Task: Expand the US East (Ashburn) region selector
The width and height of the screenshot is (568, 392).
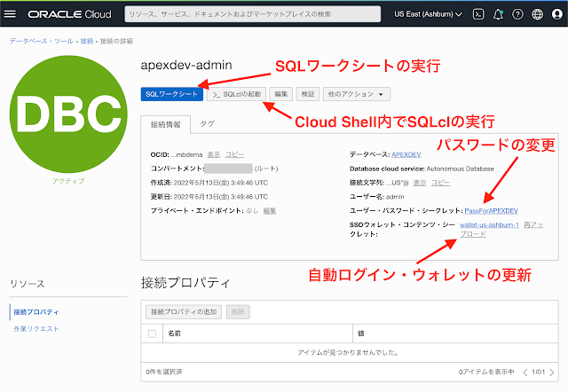Action: [428, 14]
